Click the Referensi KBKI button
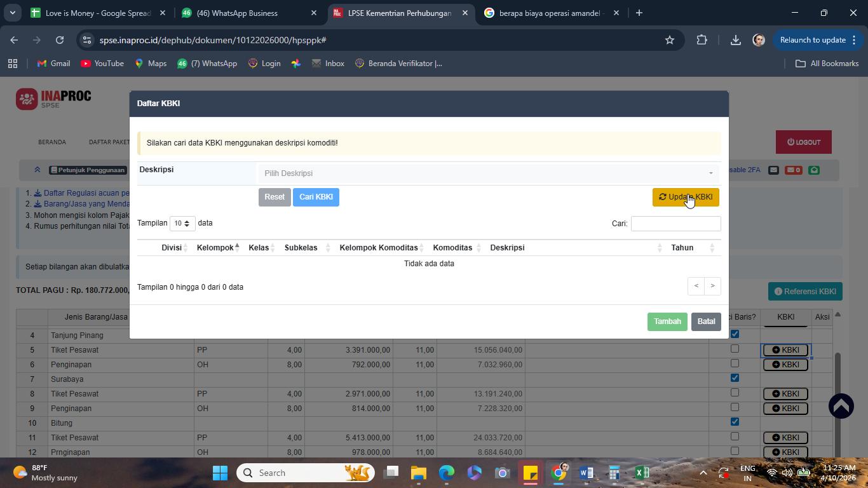The height and width of the screenshot is (488, 868). point(805,292)
